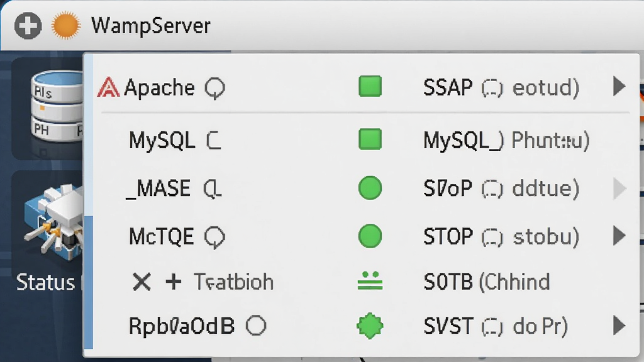Click the database cylinder desktop icon
The height and width of the screenshot is (362, 644).
point(57,107)
